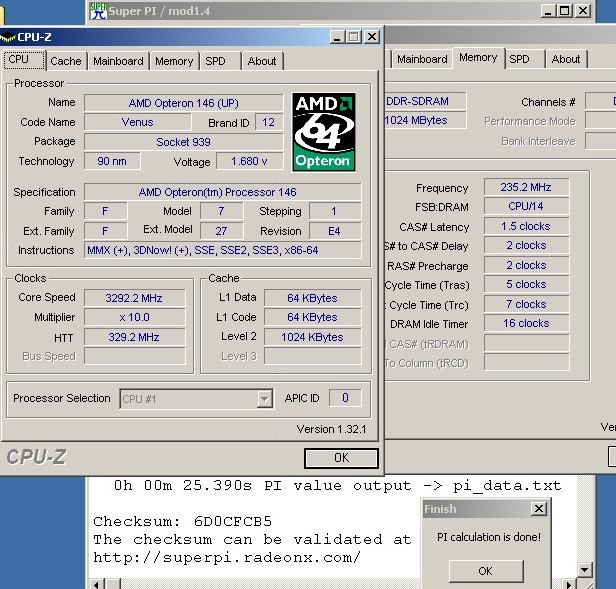Click memory type 'DDR-SDRAM'
The image size is (616, 589).
click(x=425, y=101)
